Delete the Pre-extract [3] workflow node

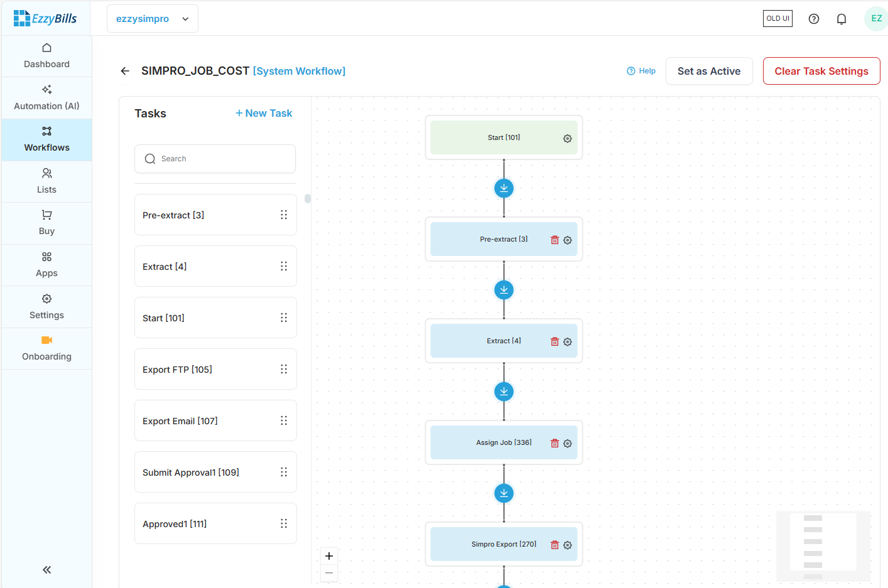pos(555,240)
